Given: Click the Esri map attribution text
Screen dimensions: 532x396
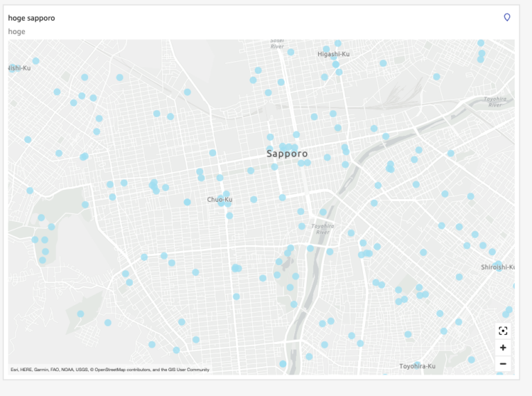Looking at the screenshot, I should tap(109, 370).
